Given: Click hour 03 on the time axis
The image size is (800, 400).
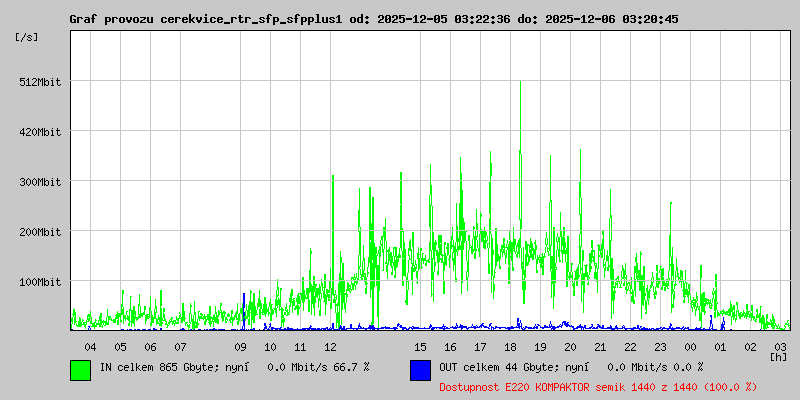Looking at the screenshot, I should (x=780, y=347).
